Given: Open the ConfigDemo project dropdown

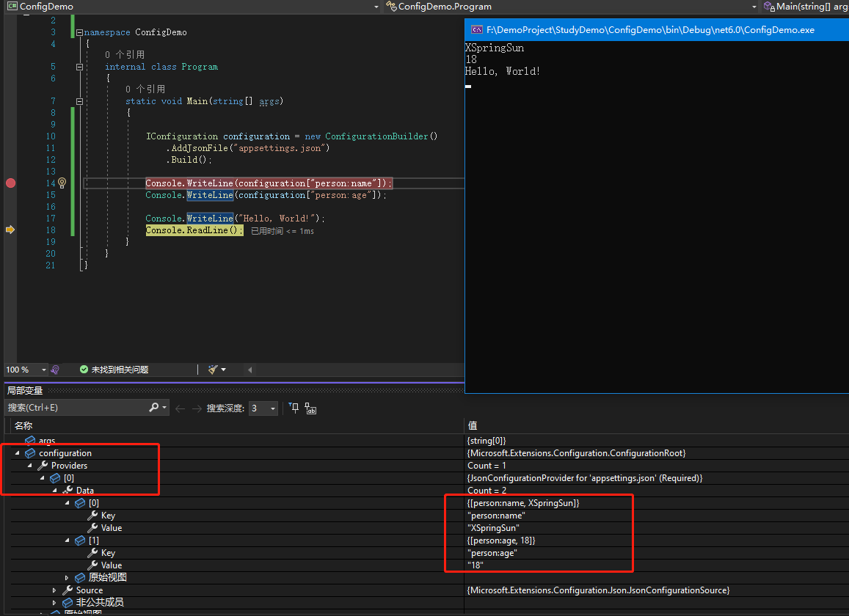Looking at the screenshot, I should (376, 6).
